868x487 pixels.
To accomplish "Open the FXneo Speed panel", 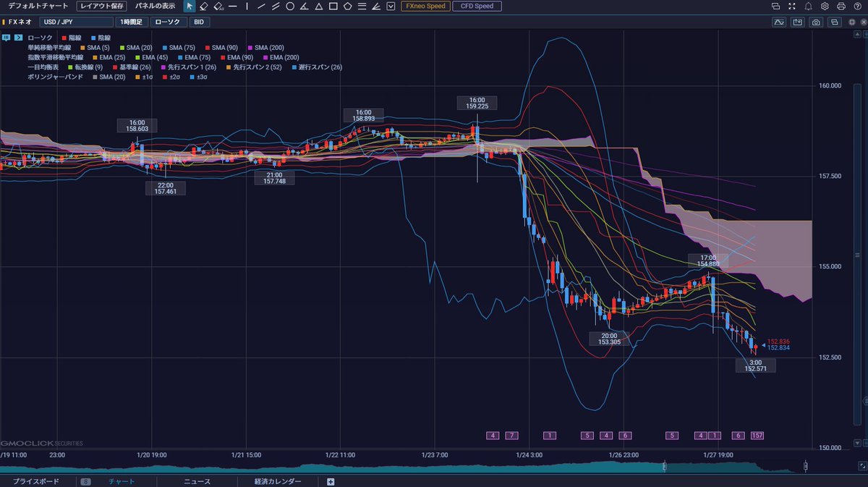I will tap(426, 6).
